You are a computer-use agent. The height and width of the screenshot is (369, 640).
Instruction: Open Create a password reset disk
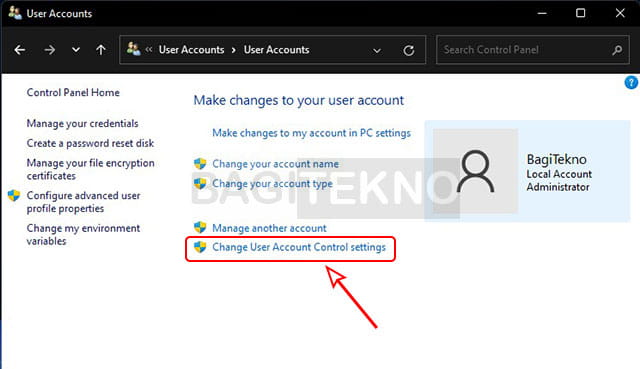(90, 143)
